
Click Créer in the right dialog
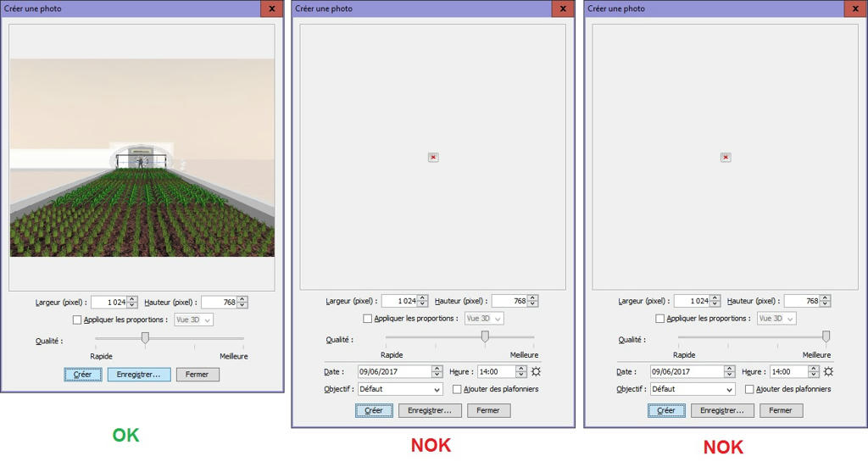coord(666,410)
